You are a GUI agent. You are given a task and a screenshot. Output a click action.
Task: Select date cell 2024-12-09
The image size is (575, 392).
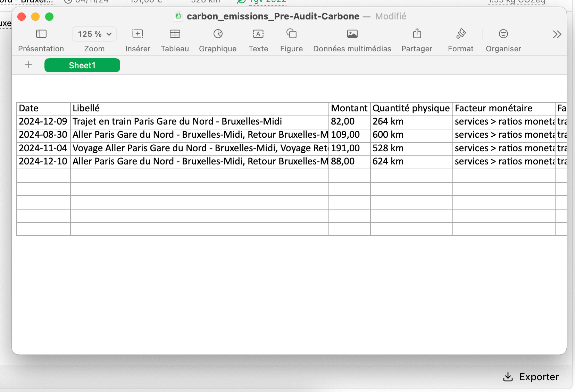tap(44, 122)
